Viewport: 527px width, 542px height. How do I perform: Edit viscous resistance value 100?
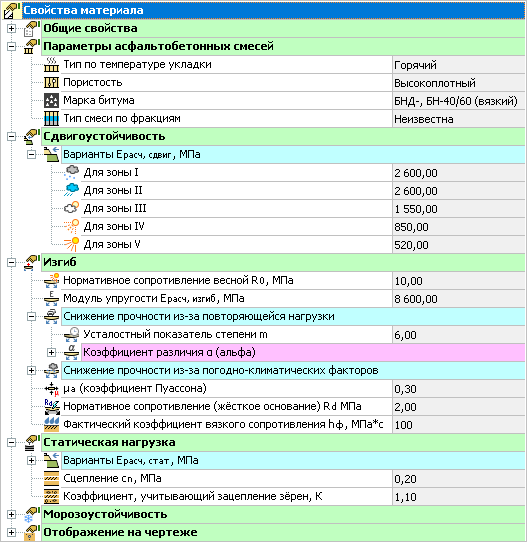click(x=459, y=424)
